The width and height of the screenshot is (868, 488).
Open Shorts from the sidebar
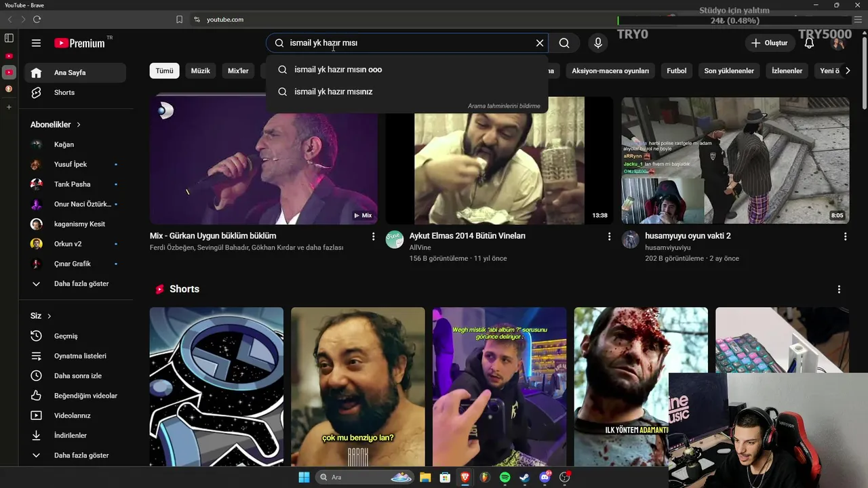(x=75, y=92)
